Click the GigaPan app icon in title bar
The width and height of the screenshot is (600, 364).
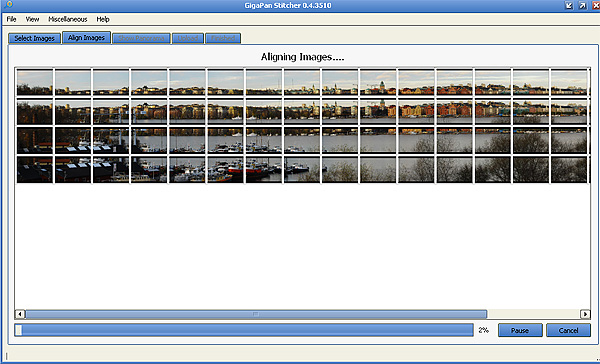[x=8, y=5]
